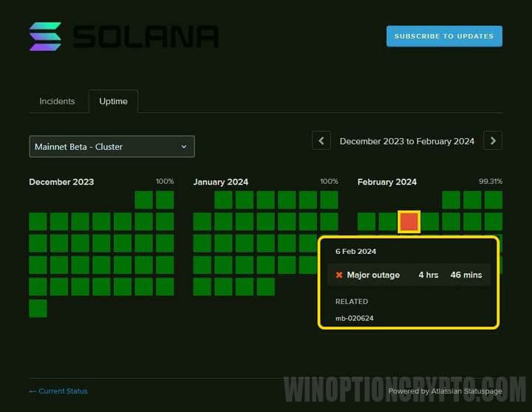Click the February 1, 2024 uptime square

click(x=451, y=200)
